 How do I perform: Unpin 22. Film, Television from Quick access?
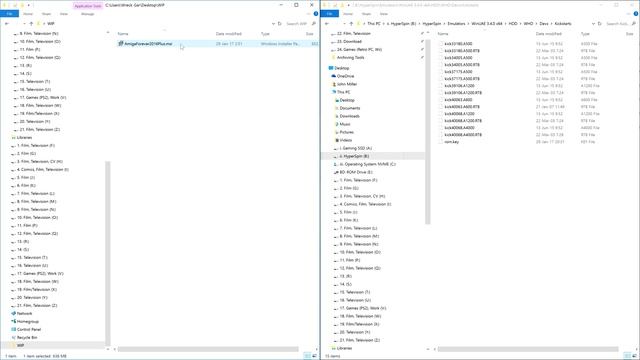pos(422,33)
